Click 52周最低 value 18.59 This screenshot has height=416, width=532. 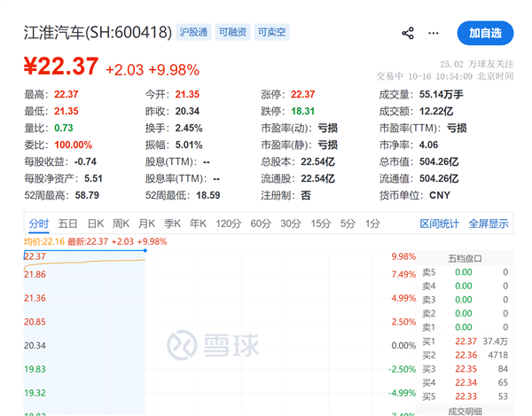208,195
